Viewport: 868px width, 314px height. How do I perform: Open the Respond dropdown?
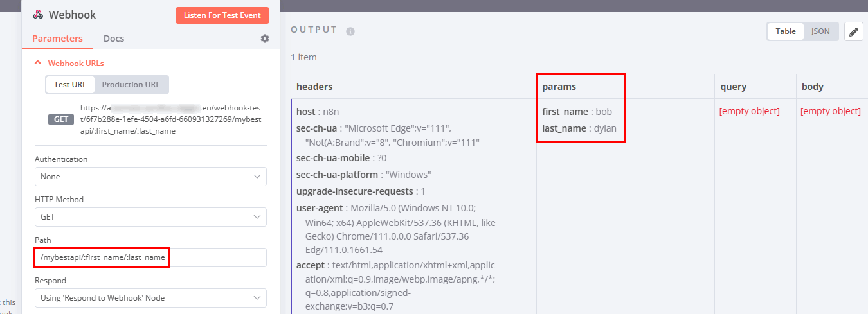click(150, 298)
